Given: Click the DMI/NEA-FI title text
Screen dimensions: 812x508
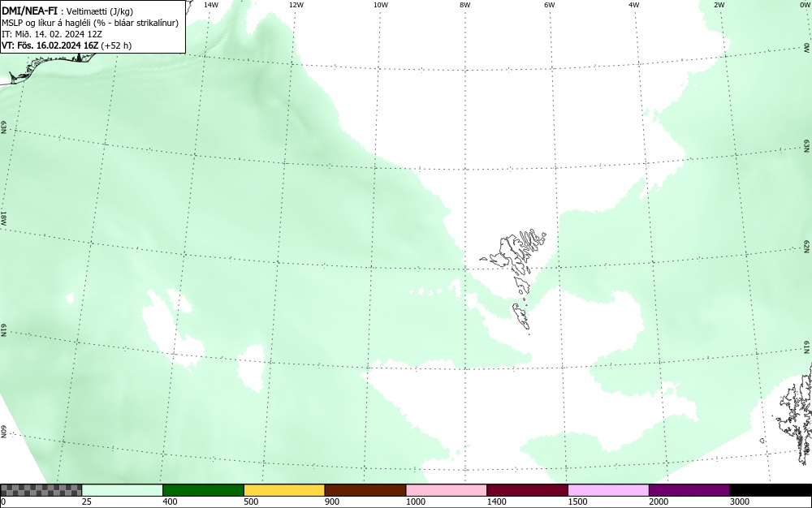Looking at the screenshot, I should 29,11.
